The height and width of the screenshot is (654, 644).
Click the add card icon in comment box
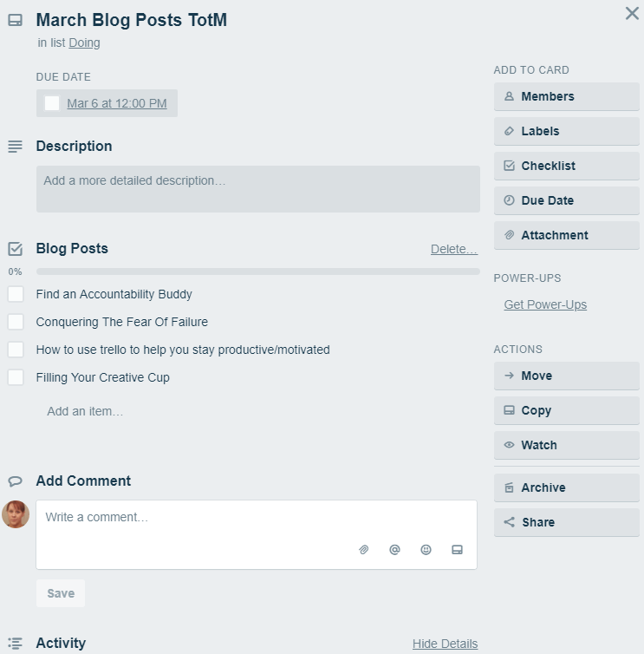[x=457, y=550]
